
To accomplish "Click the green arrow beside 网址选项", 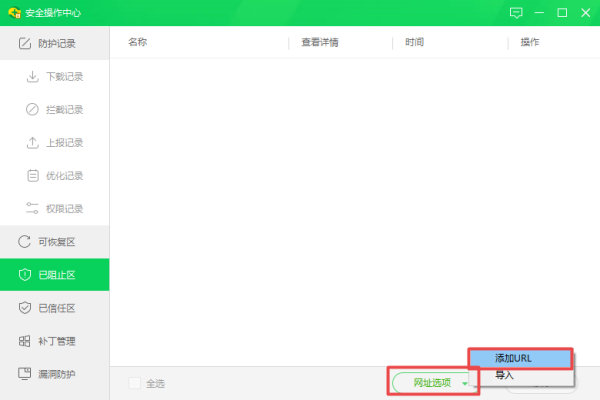I will click(x=465, y=383).
